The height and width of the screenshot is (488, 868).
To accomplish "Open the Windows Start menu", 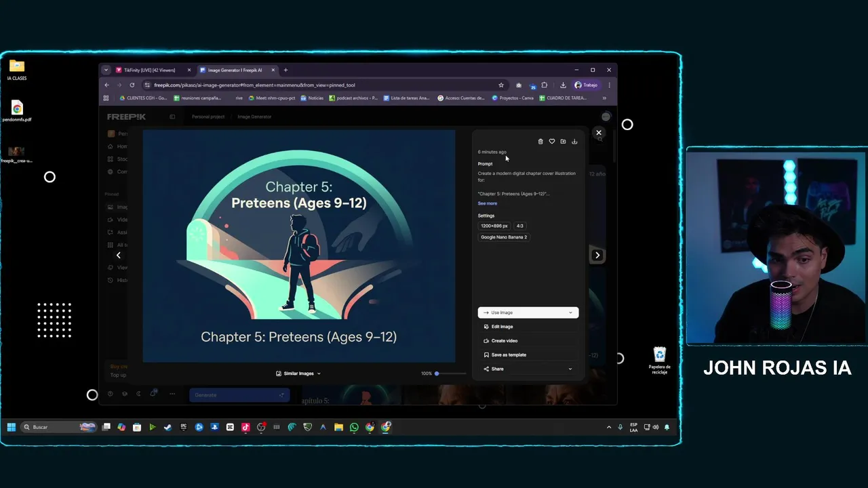I will coord(12,427).
